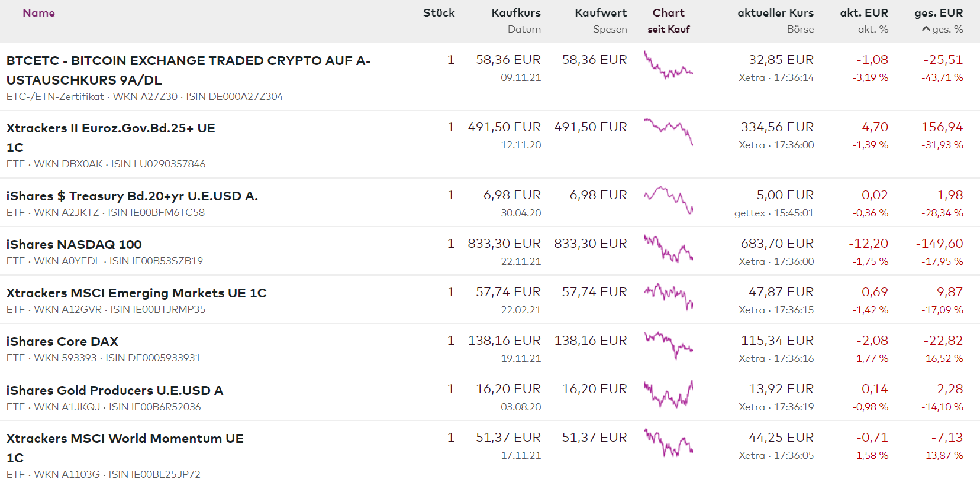Image resolution: width=980 pixels, height=486 pixels.
Task: Sort by the ges. EUR column header
Action: point(938,13)
